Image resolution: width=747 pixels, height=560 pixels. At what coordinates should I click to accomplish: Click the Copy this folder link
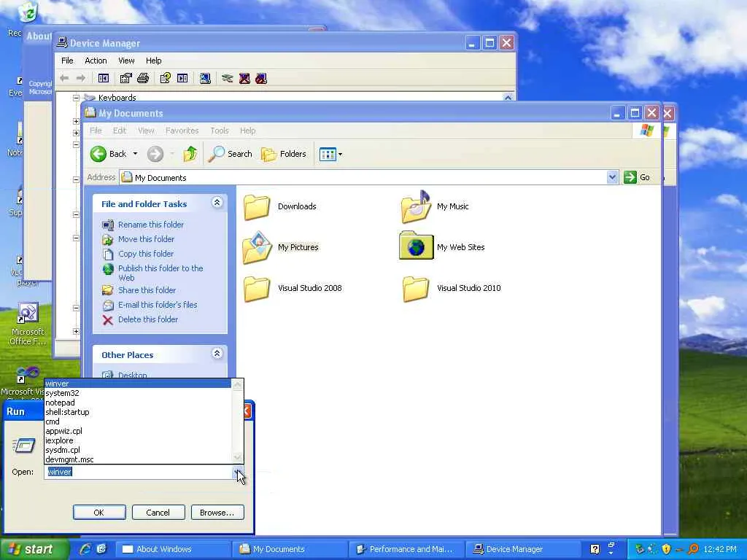pos(146,254)
